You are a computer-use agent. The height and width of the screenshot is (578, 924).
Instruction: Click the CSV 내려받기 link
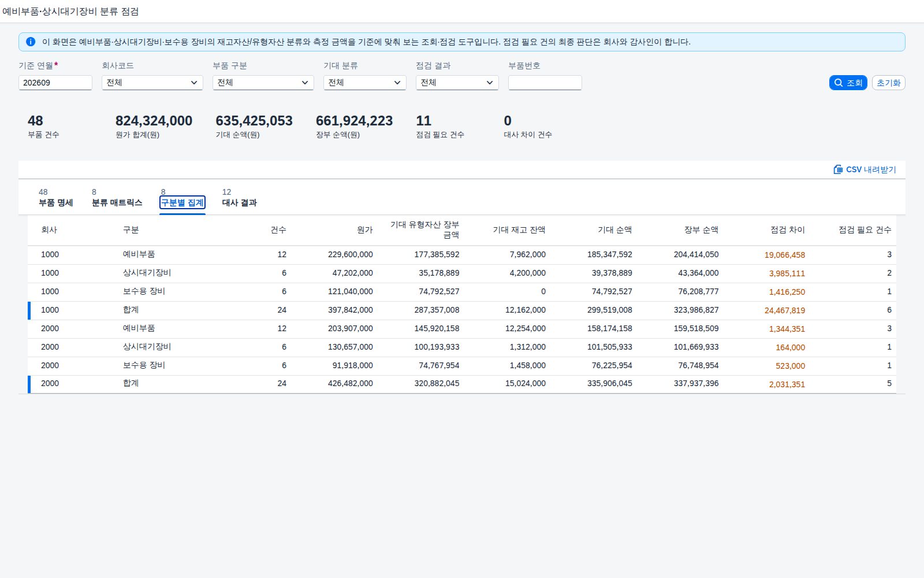click(865, 169)
